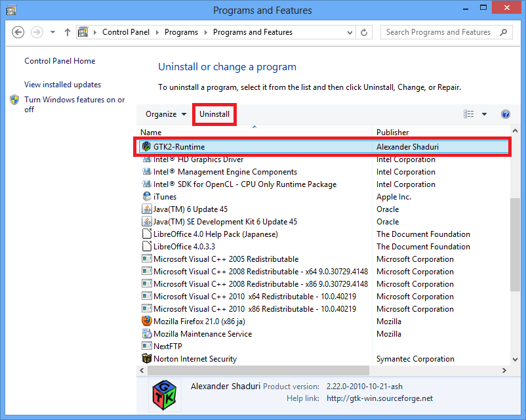Click the search magnifier icon
Screen dimensions: 526x420
click(x=504, y=32)
